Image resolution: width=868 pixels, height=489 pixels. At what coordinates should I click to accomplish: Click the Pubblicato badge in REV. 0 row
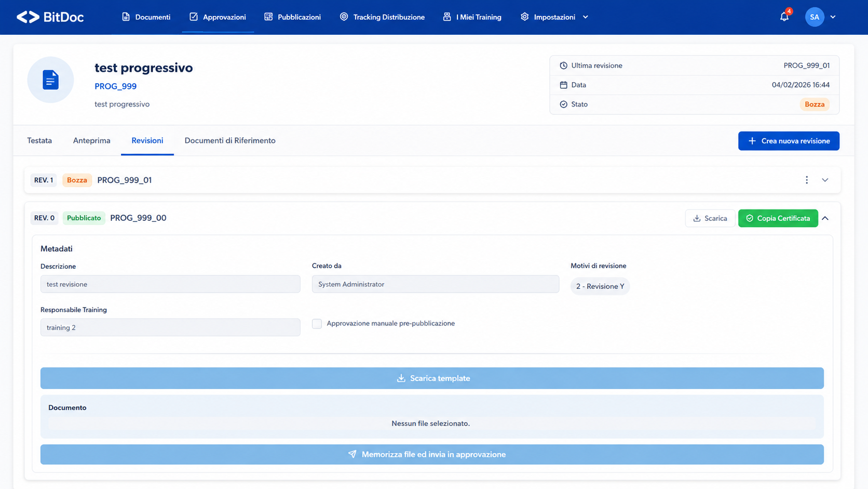[x=84, y=218]
